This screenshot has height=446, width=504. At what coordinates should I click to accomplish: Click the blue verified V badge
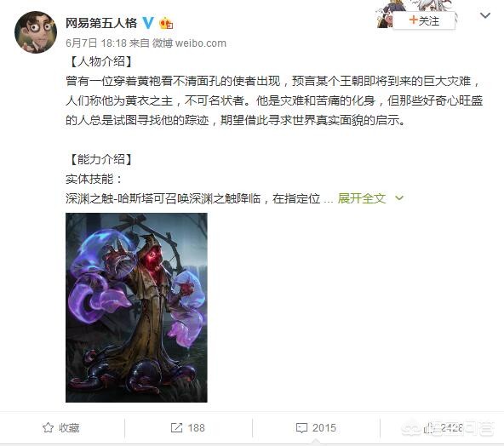tap(147, 23)
